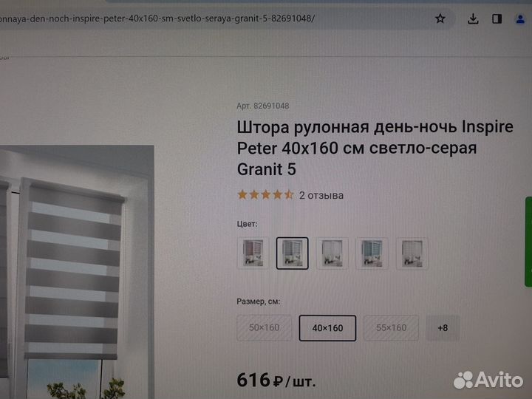
Task: Toggle the browser side panel icon
Action: click(x=497, y=18)
